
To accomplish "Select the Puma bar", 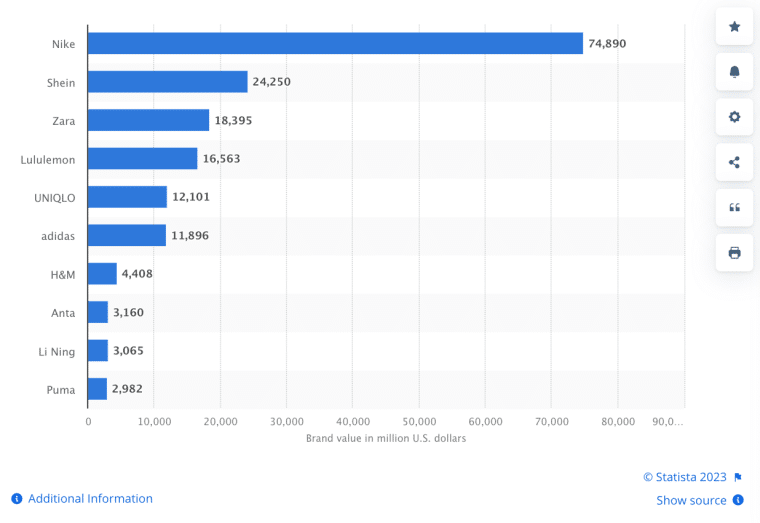I will (x=97, y=389).
